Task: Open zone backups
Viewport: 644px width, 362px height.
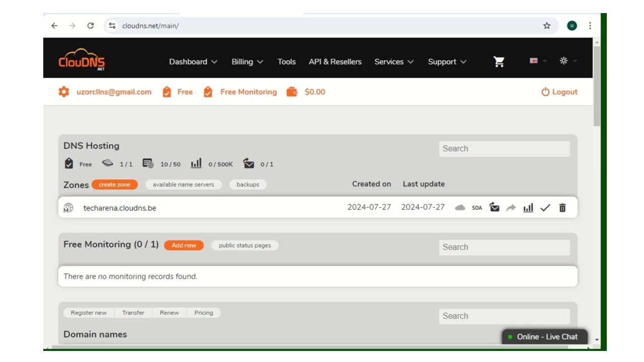Action: (x=248, y=185)
